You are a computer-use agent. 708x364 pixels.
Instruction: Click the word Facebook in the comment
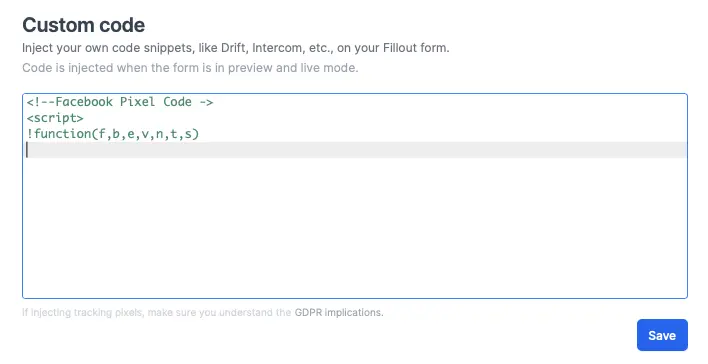(84, 102)
